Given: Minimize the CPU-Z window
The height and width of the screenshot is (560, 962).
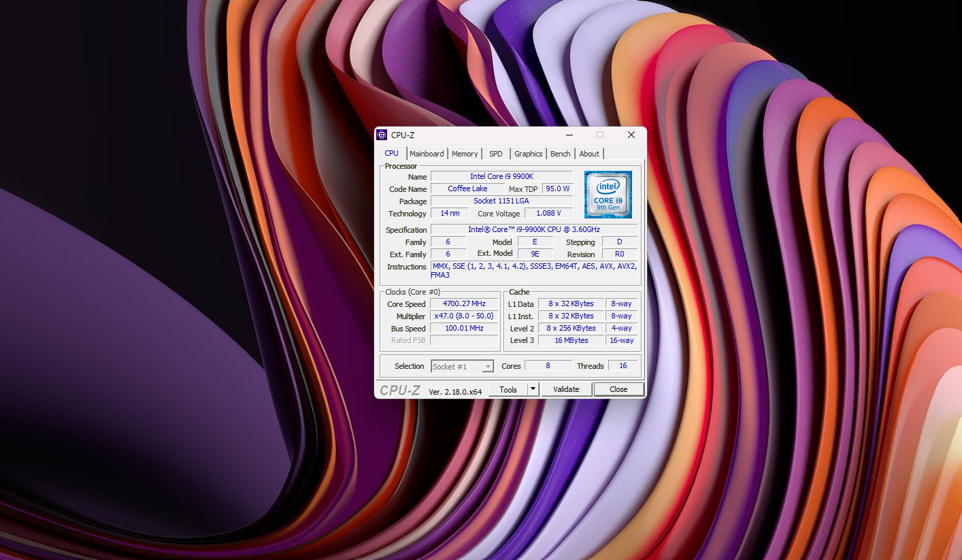Looking at the screenshot, I should 569,135.
